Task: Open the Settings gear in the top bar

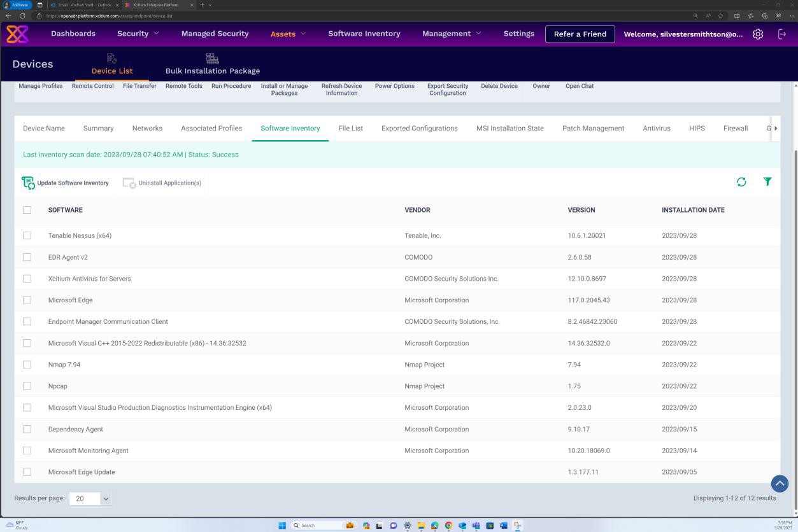Action: tap(757, 34)
